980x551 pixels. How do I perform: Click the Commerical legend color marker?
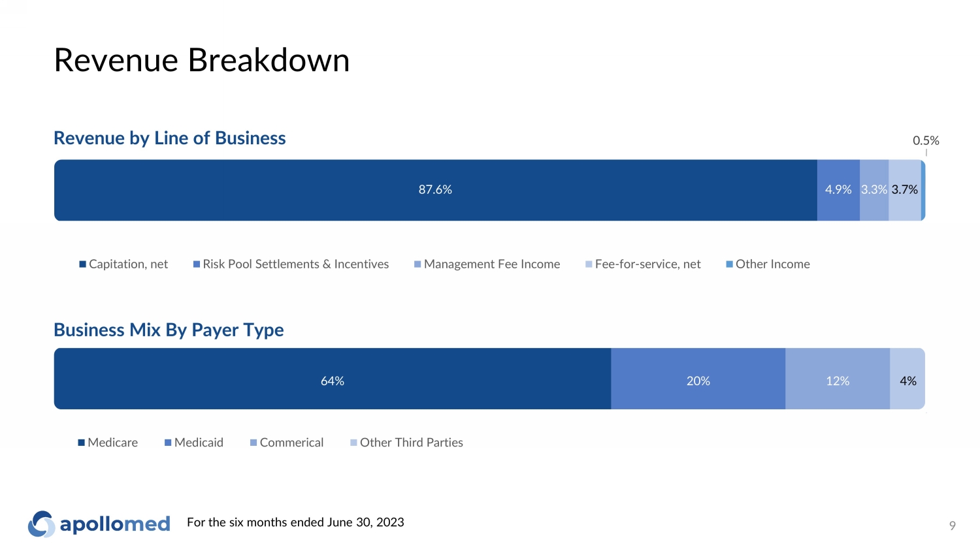(x=253, y=443)
